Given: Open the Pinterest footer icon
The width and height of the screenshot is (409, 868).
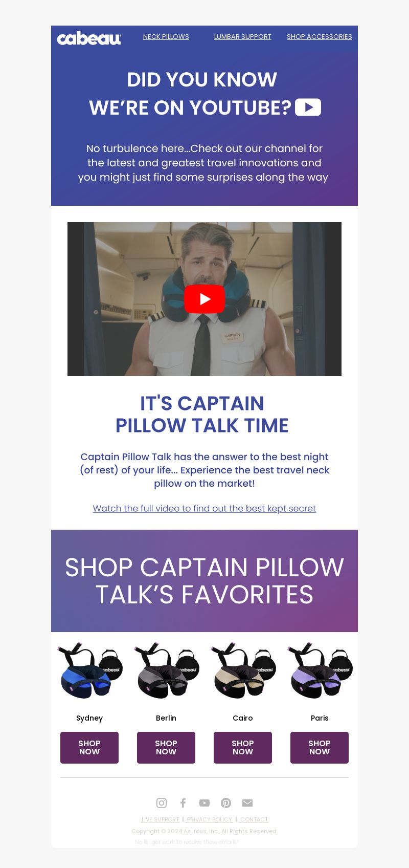Looking at the screenshot, I should tap(226, 803).
